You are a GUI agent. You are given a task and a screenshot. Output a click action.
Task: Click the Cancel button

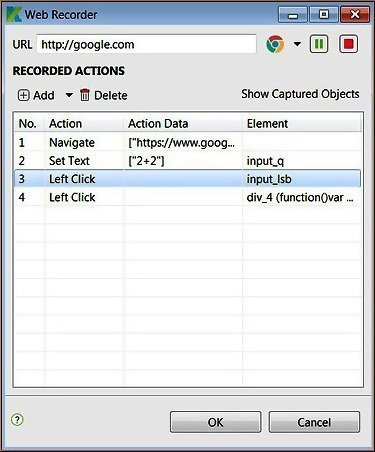[x=314, y=422]
